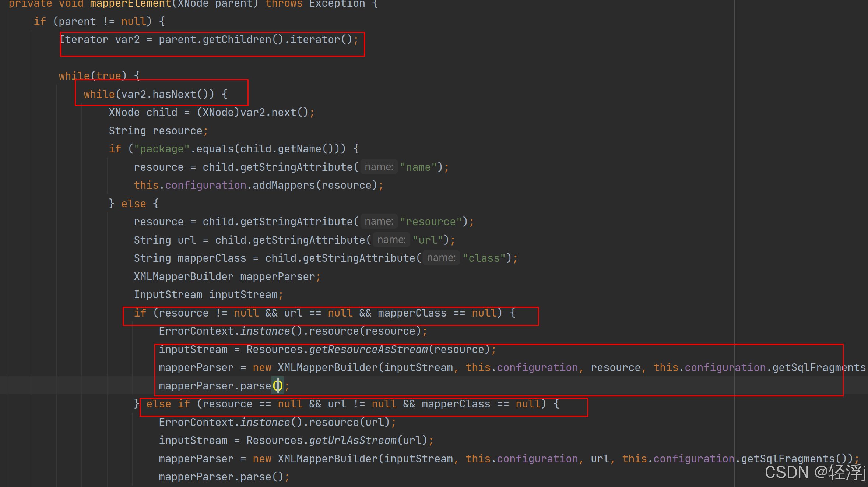
Task: Click the last 'mapperParser.parse();' line
Action: click(224, 477)
